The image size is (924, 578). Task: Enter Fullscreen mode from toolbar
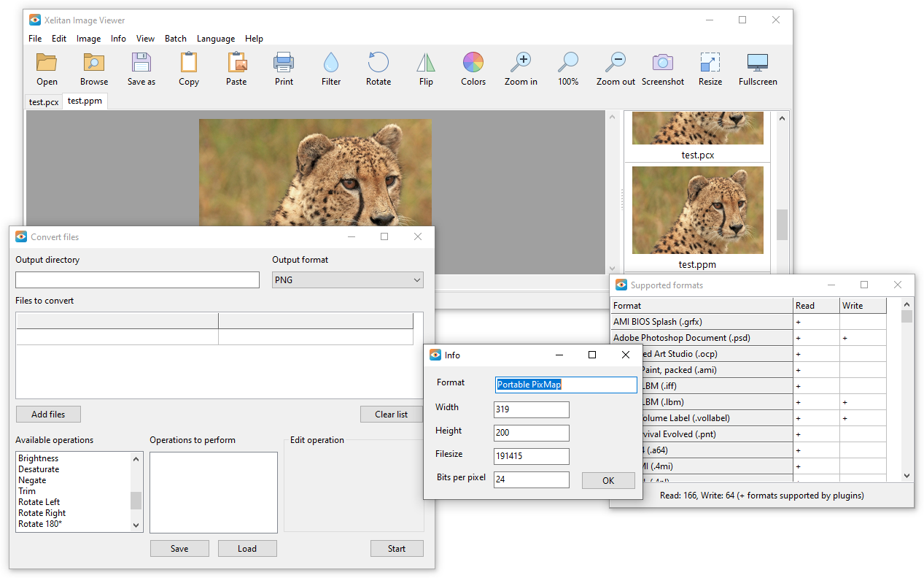click(x=758, y=63)
